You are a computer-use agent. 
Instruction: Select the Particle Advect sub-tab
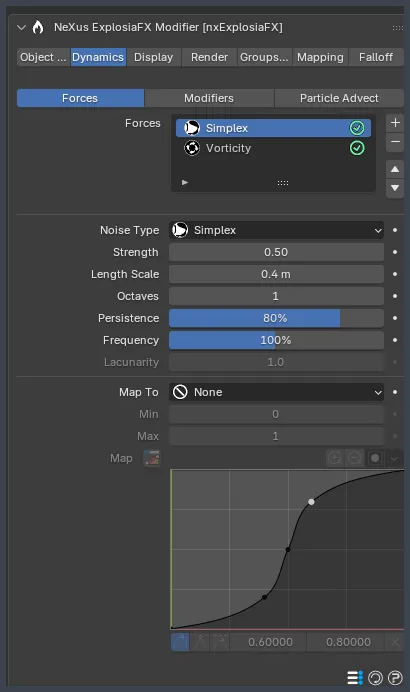[339, 98]
